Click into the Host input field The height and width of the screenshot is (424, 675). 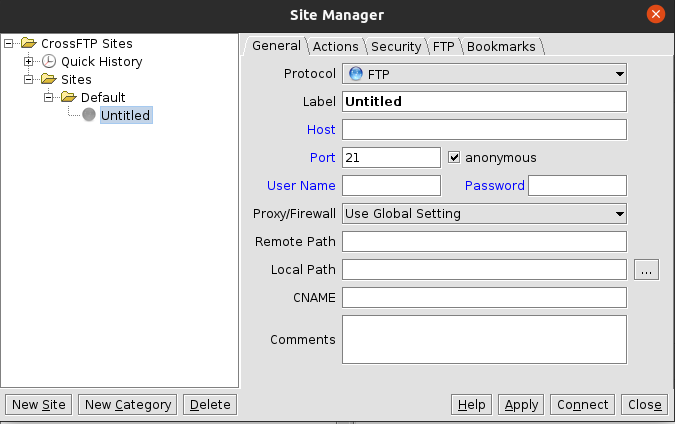coord(484,130)
